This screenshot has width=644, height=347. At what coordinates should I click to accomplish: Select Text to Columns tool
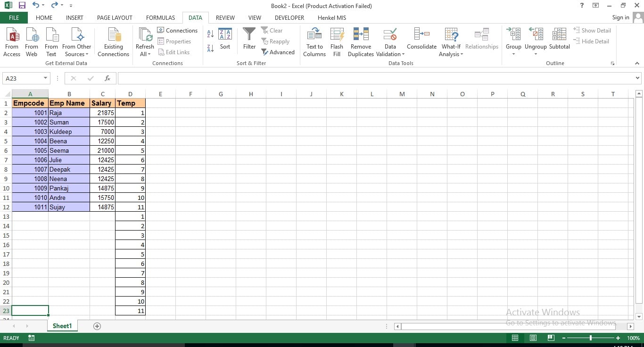tap(314, 35)
